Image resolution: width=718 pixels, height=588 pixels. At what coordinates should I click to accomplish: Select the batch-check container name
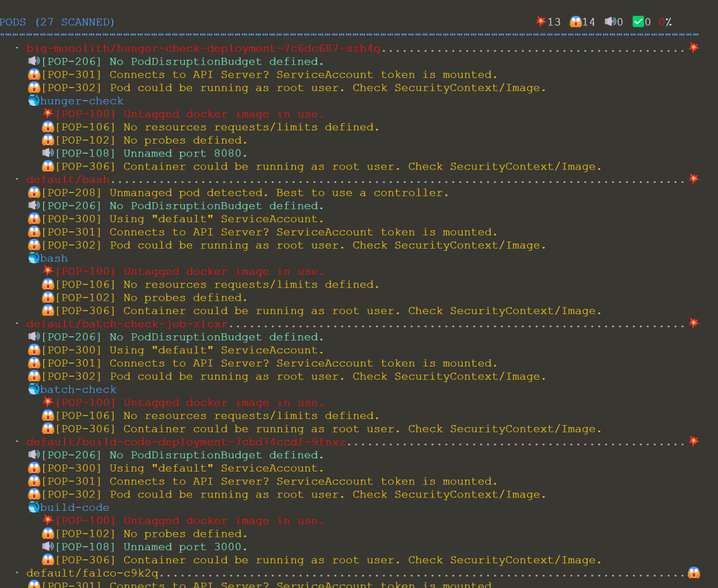(78, 390)
